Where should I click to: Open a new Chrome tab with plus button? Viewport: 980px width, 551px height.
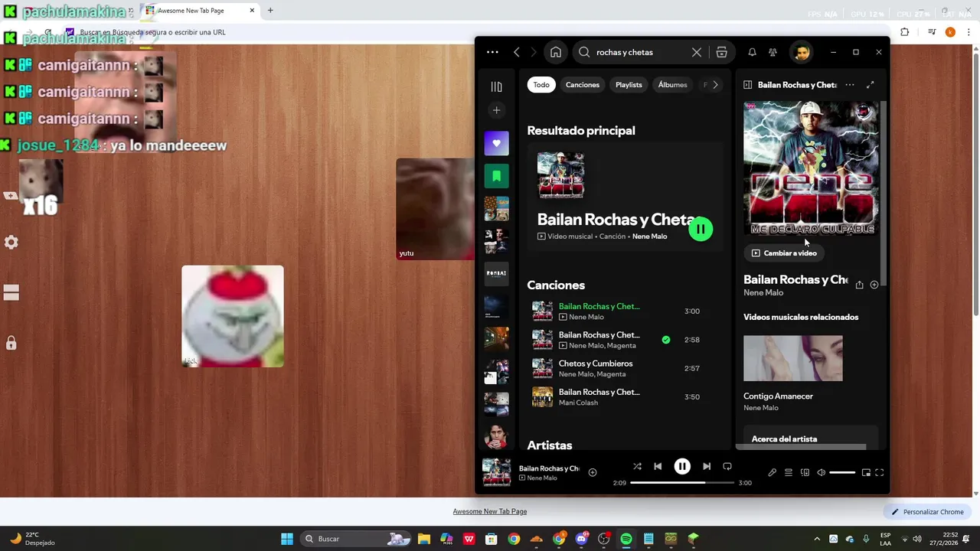pyautogui.click(x=270, y=11)
